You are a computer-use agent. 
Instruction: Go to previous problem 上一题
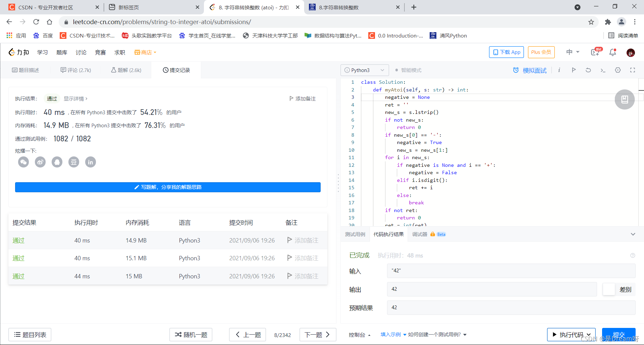click(248, 335)
